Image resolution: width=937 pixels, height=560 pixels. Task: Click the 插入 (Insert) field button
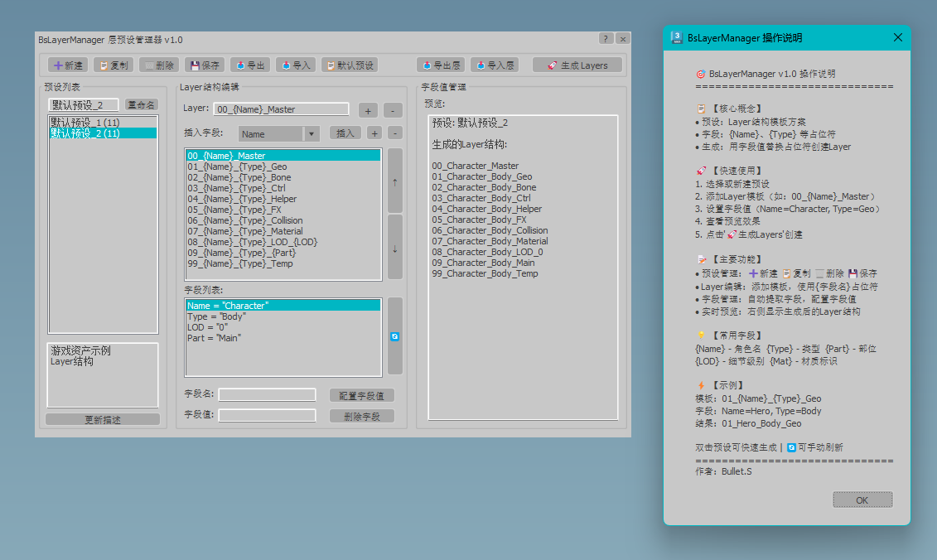point(345,133)
